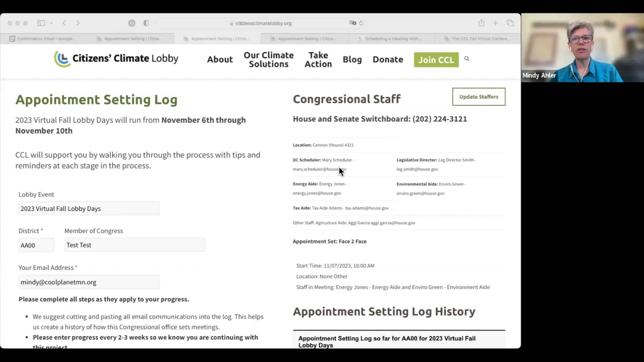Click the Safari share icon

point(481,23)
